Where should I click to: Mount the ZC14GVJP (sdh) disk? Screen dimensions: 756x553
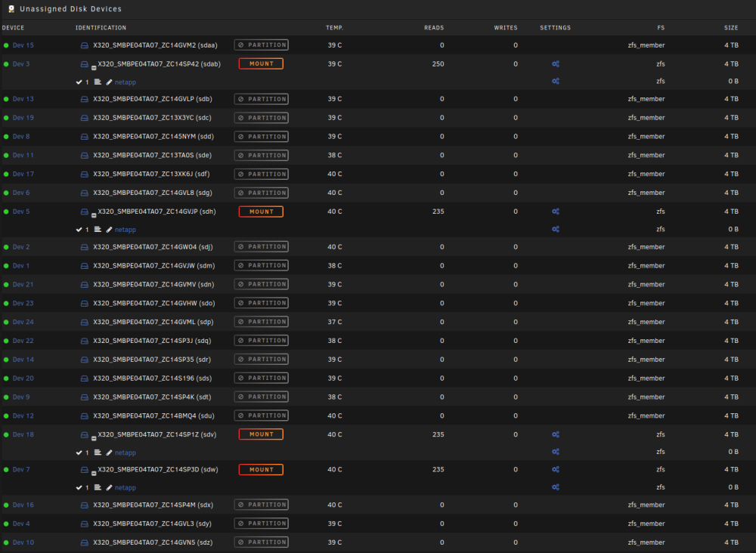point(261,212)
